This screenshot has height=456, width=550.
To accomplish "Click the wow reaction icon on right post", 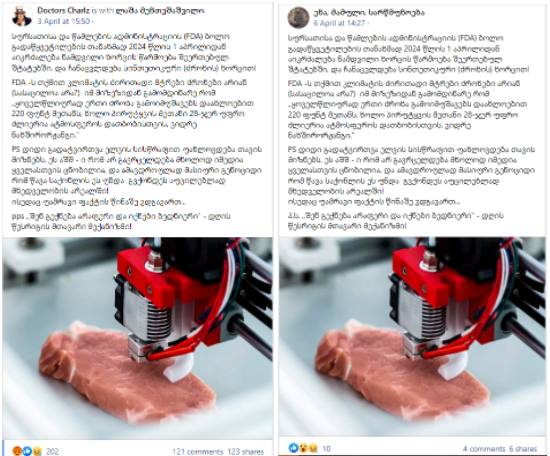I will point(303,448).
